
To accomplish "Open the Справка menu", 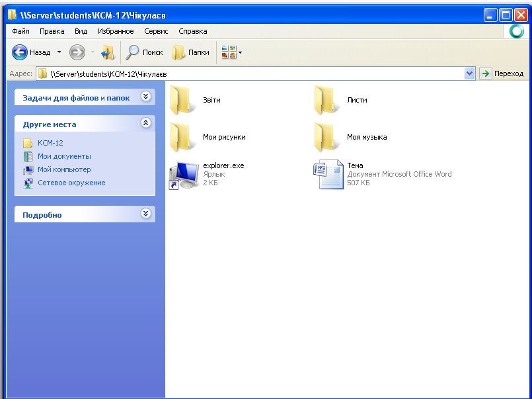I will click(x=193, y=31).
